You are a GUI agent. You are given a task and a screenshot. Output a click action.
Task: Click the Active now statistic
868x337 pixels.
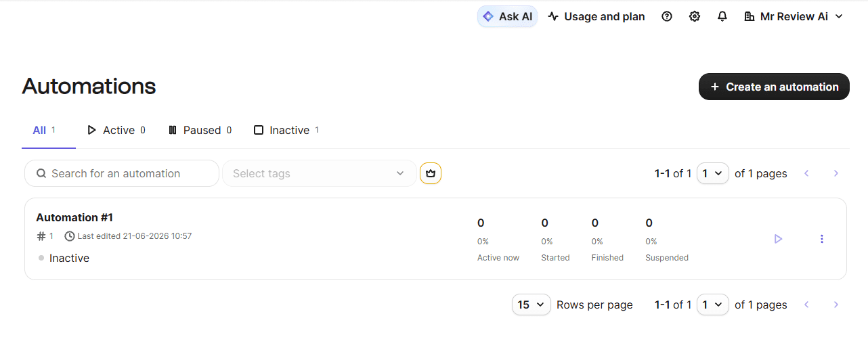point(498,240)
